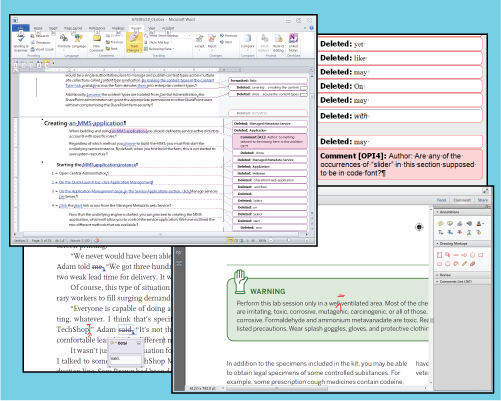Open Show Markup dropdown in Tracking group

point(158,42)
